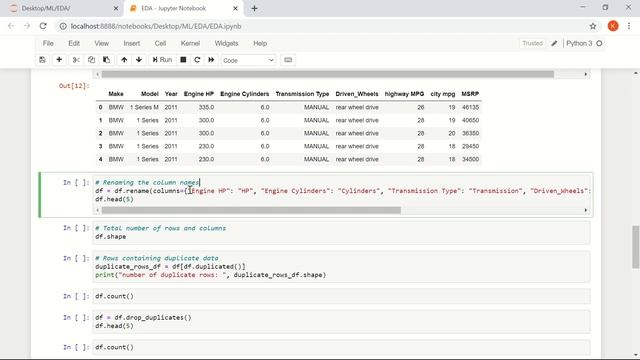Click the df.shape code cell
Image resolution: width=640 pixels, height=360 pixels.
point(341,232)
